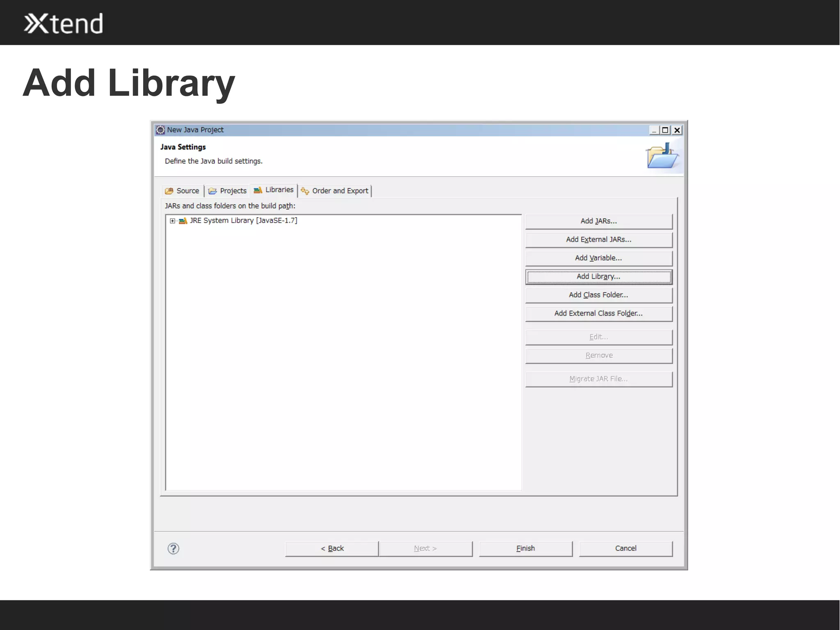Switch to the Projects tab
The image size is (840, 630).
pyautogui.click(x=227, y=191)
